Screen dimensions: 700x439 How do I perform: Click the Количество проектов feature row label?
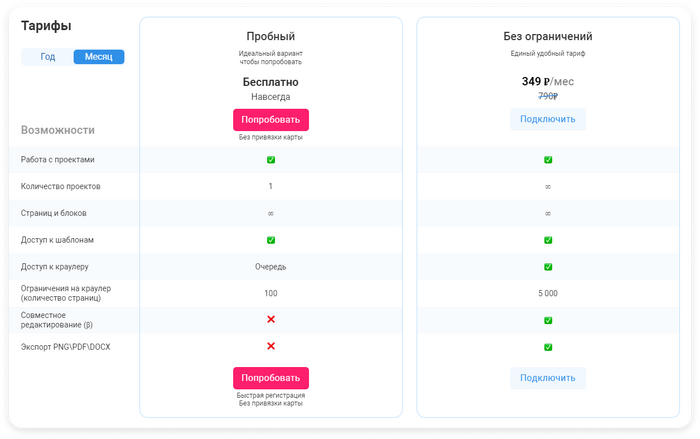61,187
